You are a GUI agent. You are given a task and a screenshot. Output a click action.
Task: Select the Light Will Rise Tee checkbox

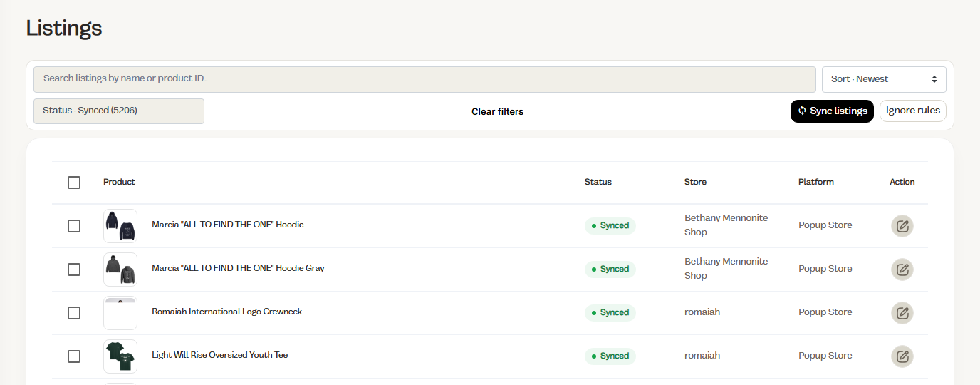(74, 356)
